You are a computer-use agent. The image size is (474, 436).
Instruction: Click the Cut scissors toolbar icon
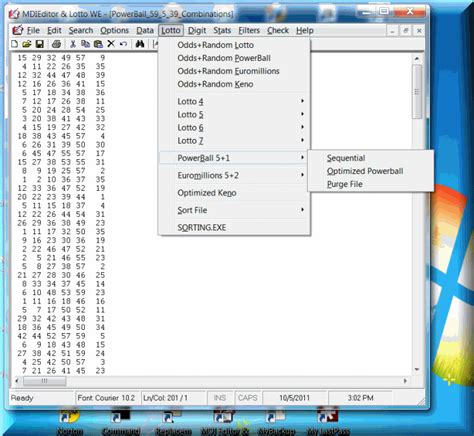point(73,44)
